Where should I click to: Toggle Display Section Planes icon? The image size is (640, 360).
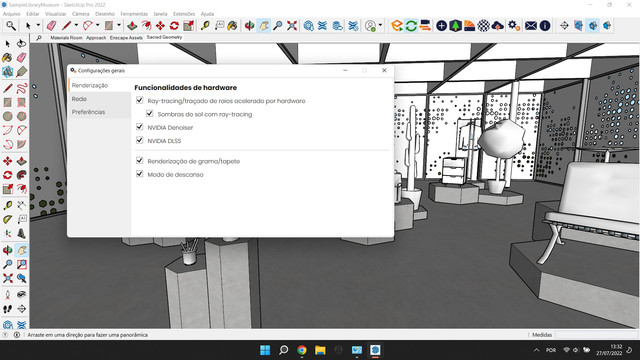pyautogui.click(x=578, y=26)
